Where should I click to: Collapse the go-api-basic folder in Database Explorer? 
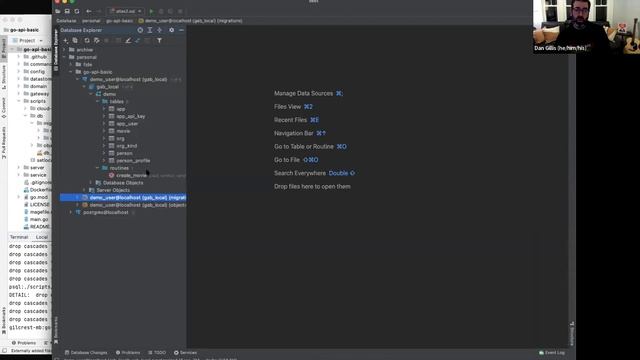click(71, 72)
